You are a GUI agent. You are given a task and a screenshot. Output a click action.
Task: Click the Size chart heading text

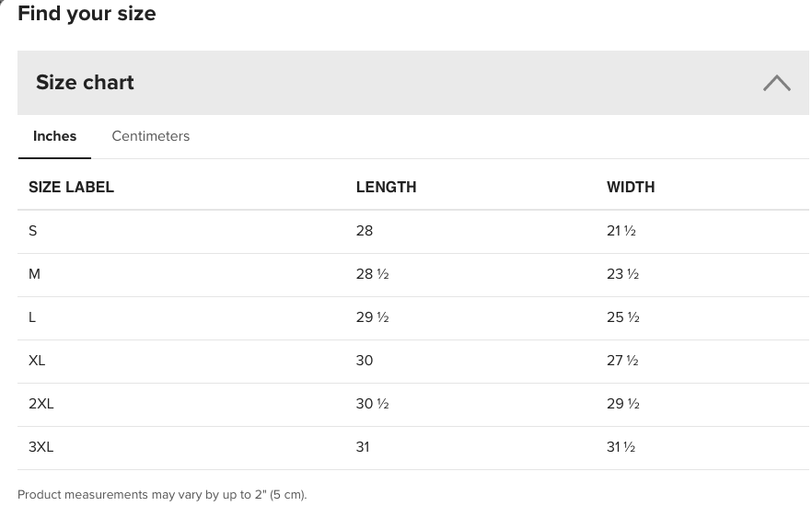(x=85, y=83)
